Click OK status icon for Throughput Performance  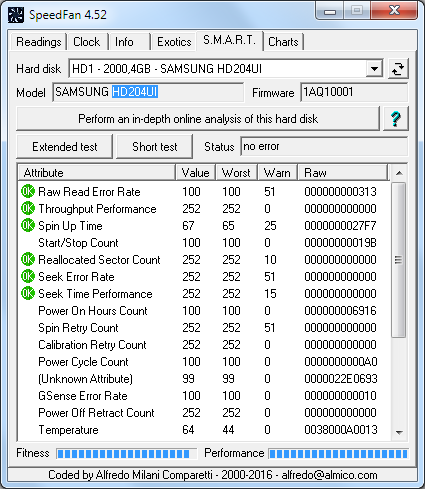(28, 208)
